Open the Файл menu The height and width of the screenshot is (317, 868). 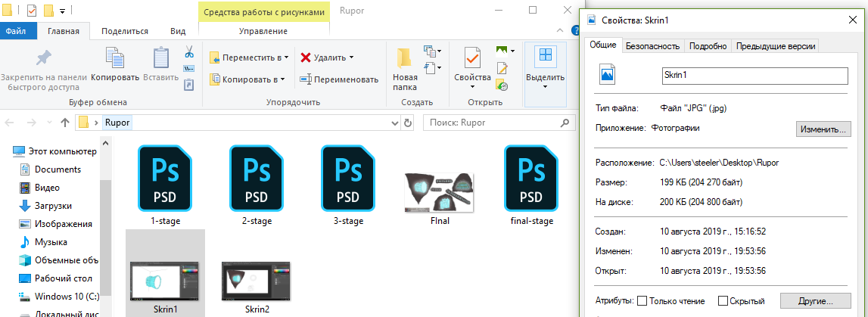(18, 31)
